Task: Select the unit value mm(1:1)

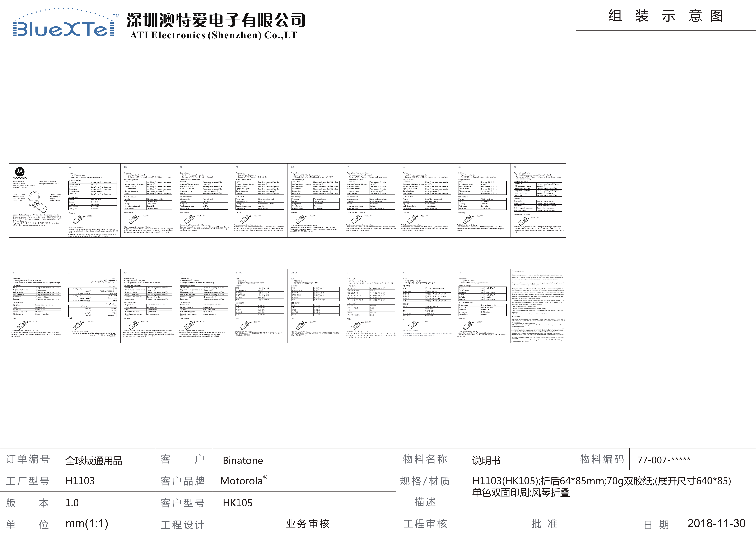Action: pyautogui.click(x=87, y=523)
